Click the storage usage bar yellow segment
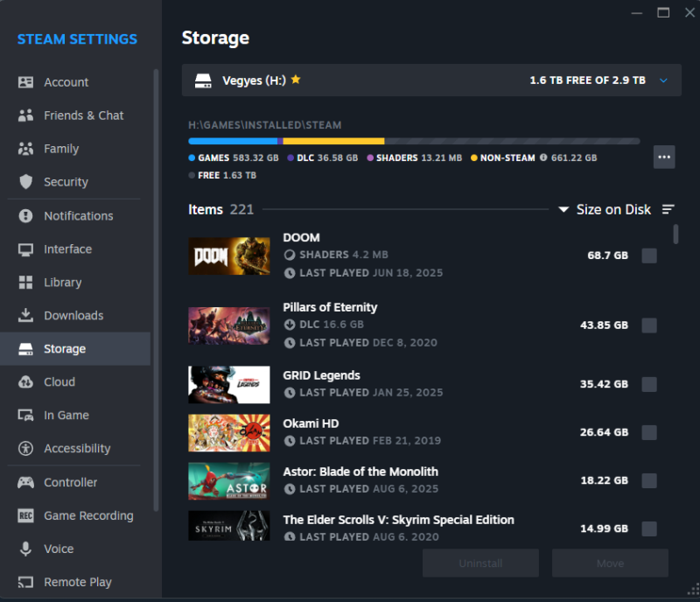Image resolution: width=700 pixels, height=602 pixels. click(333, 141)
